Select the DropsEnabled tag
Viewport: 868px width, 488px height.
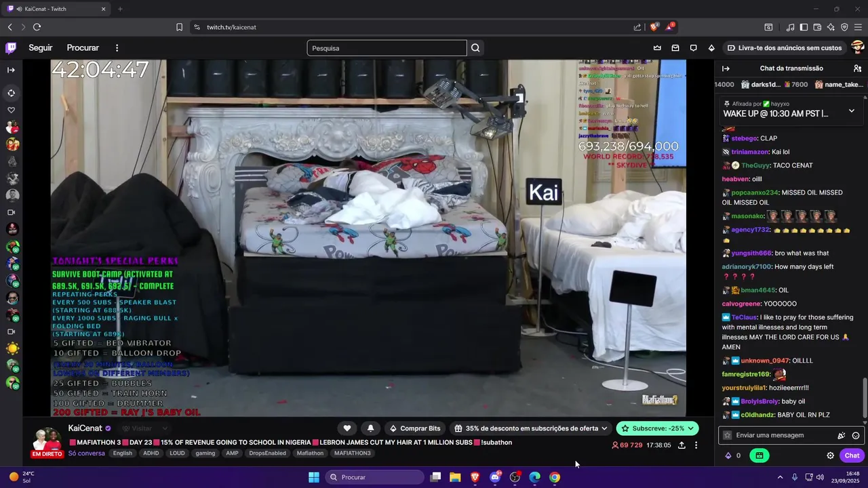point(267,453)
